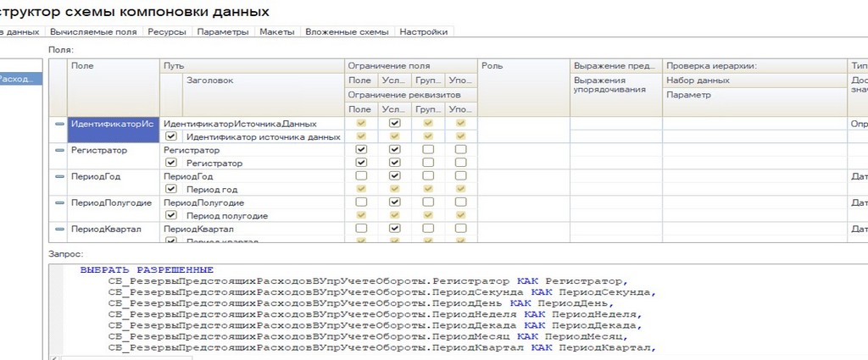Uncheck field-restriction Поле checkbox in Регистратор path line

pyautogui.click(x=361, y=150)
